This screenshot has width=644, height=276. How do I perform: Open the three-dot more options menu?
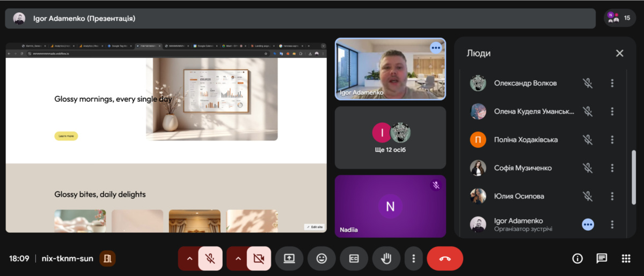point(413,258)
